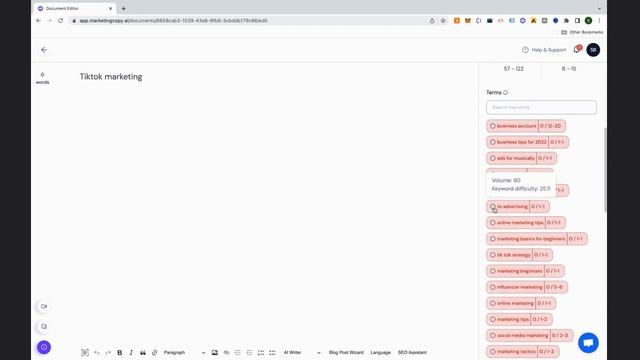Click the info icon next to Terms
Viewport: 640px width, 360px height.
point(505,93)
